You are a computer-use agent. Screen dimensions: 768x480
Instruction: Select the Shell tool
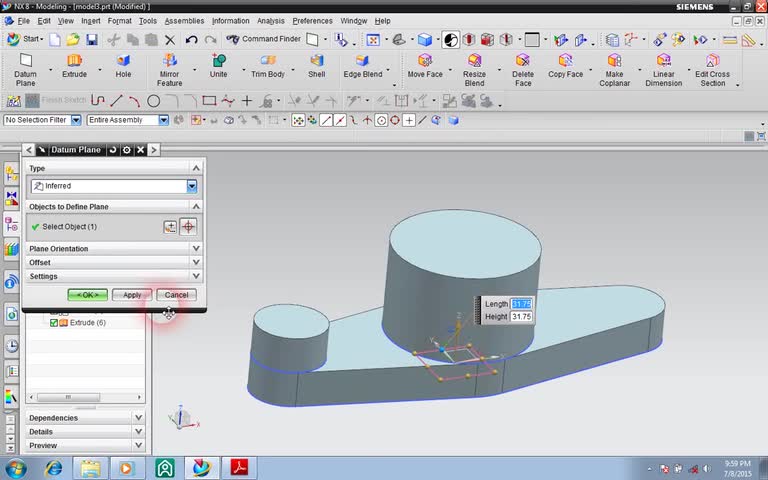pos(316,62)
